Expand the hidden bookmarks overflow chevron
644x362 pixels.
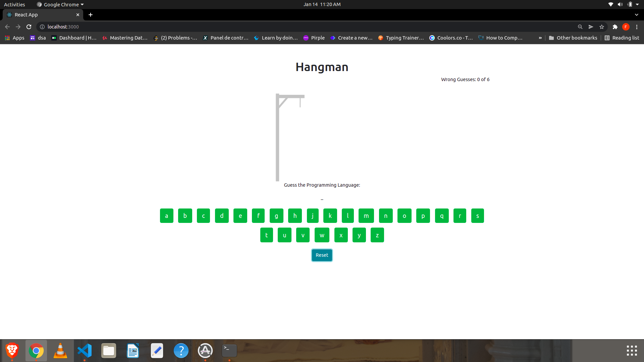point(540,38)
